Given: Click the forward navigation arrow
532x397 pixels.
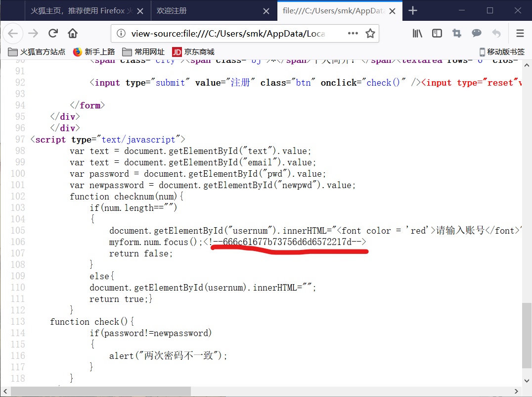Looking at the screenshot, I should click(x=33, y=33).
